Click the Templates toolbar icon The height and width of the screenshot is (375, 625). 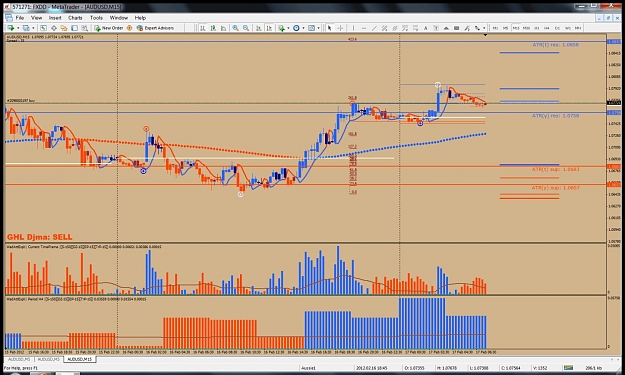[311, 28]
